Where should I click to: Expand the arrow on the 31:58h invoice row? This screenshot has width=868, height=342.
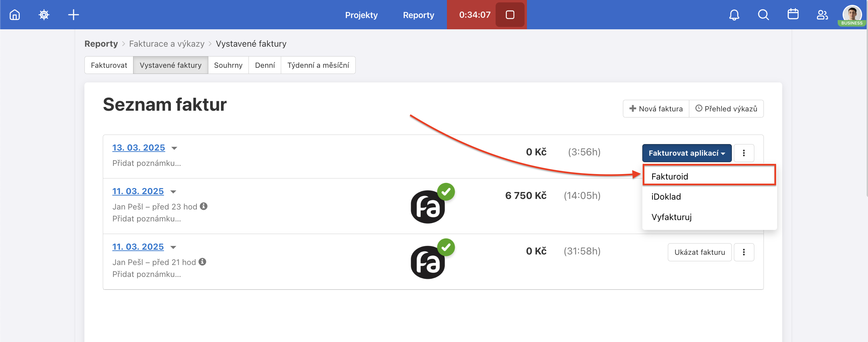[173, 247]
